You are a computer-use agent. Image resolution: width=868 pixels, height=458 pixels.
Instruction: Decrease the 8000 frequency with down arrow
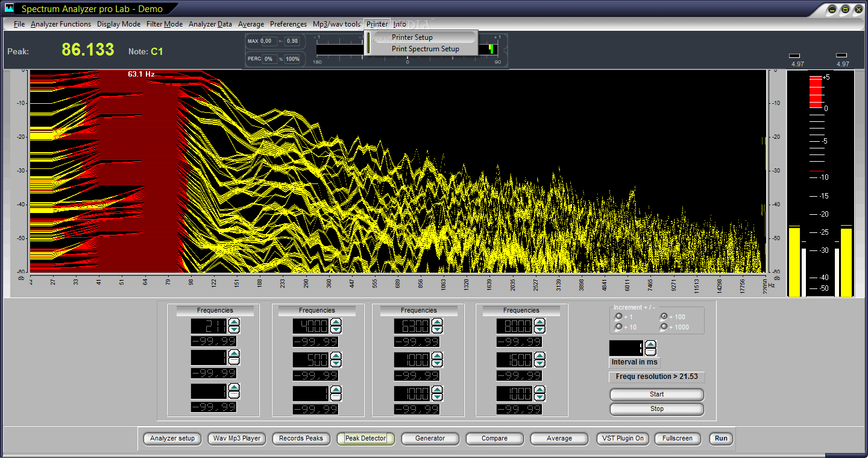click(540, 330)
